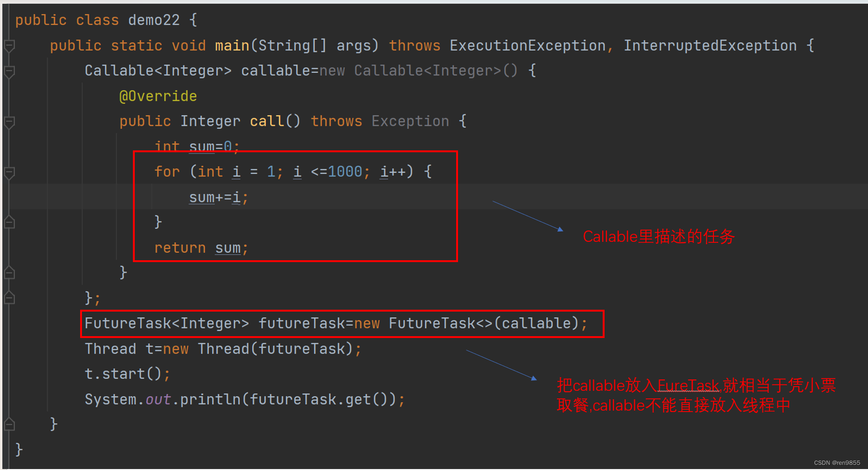Click the 'int sum=0;' line
868x470 pixels.
[197, 146]
